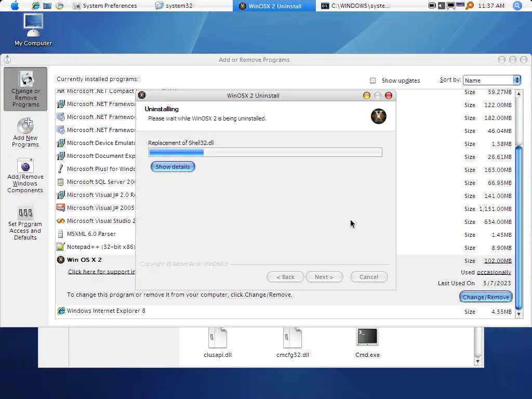Open Windows Media Player quick launch icon
The width and height of the screenshot is (532, 399).
point(59,5)
